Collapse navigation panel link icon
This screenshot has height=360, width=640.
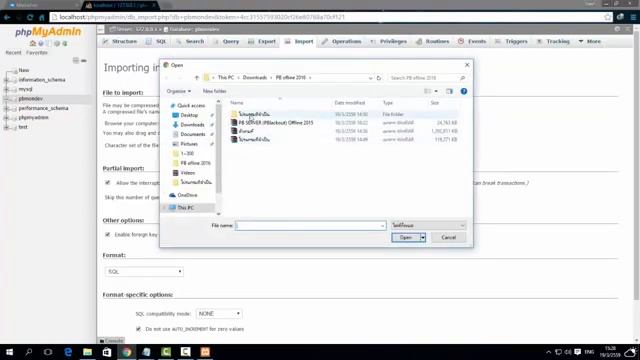click(76, 60)
